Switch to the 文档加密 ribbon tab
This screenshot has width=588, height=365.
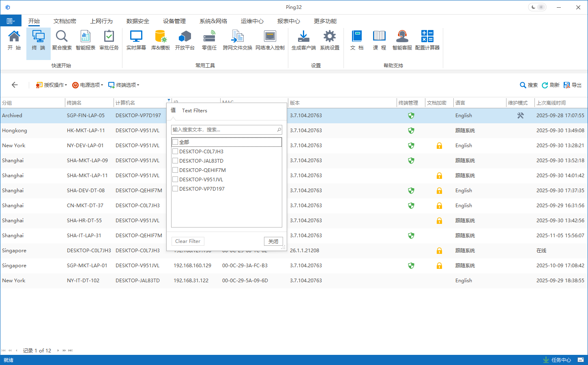tap(65, 21)
